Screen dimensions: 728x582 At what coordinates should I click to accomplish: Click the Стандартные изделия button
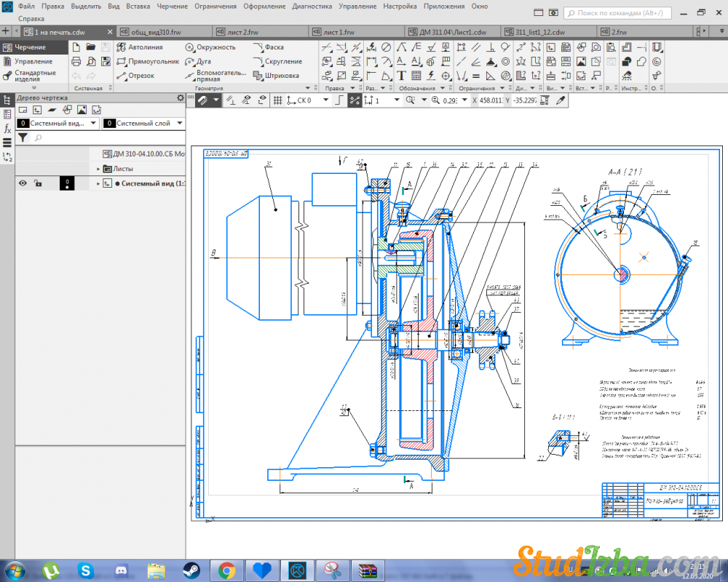(35, 76)
